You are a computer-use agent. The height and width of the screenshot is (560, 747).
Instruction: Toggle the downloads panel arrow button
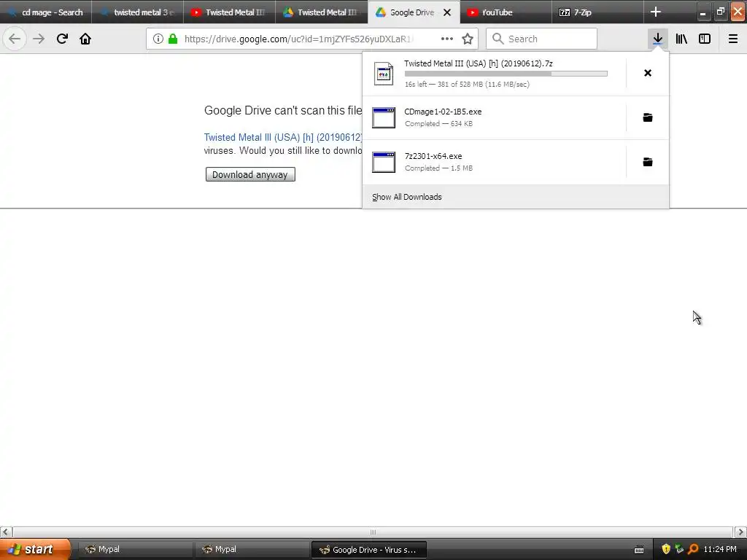click(x=658, y=39)
